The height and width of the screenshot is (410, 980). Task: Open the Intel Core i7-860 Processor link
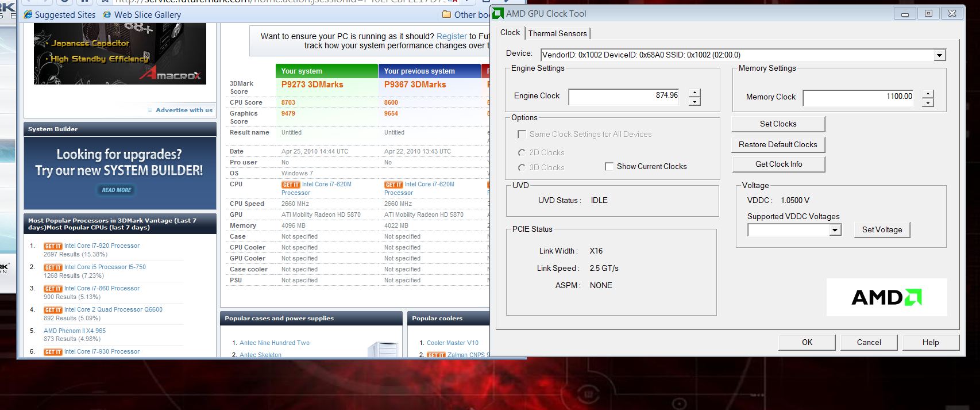(102, 288)
